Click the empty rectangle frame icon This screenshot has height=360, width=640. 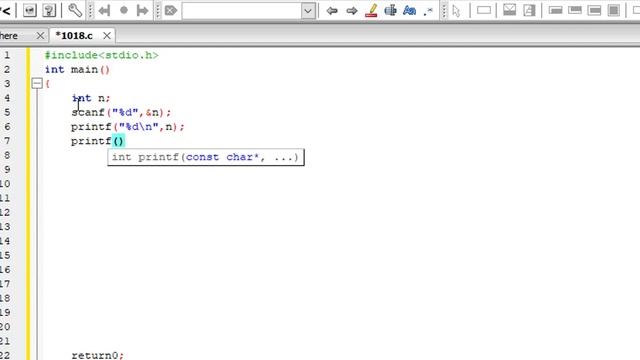484,10
